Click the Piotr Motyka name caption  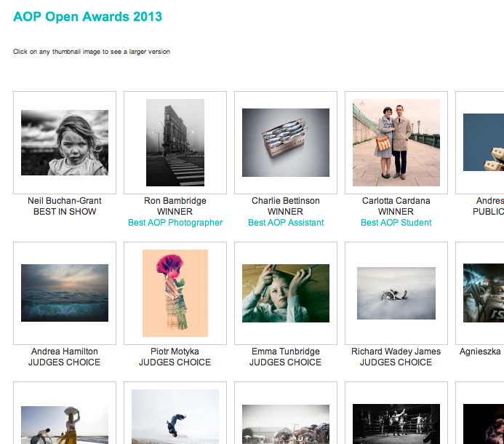175,352
